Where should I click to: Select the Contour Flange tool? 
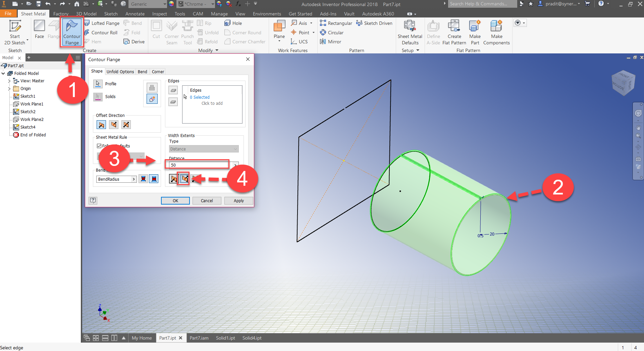point(71,32)
